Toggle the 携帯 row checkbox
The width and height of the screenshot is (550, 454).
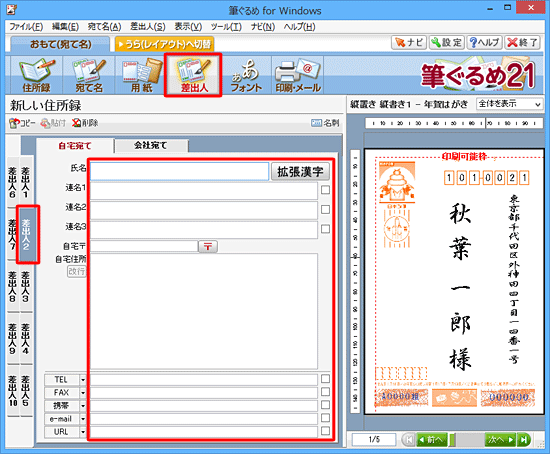[x=325, y=405]
